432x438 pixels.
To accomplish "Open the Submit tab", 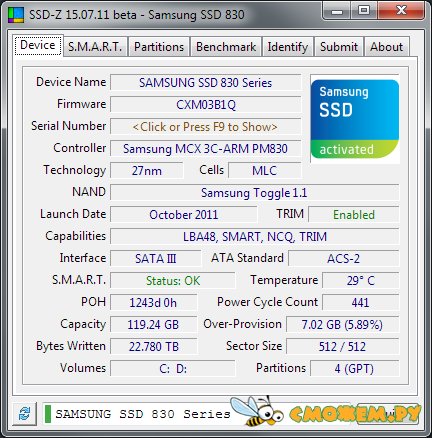I will pos(339,47).
